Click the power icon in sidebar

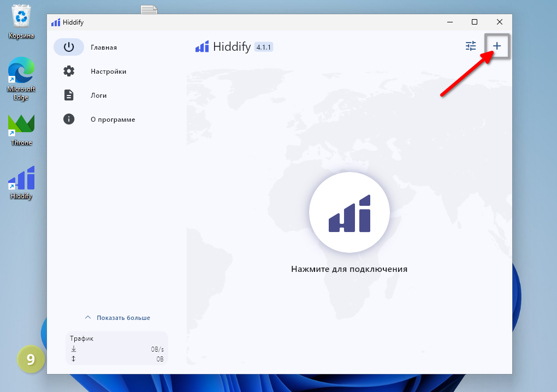pyautogui.click(x=69, y=47)
